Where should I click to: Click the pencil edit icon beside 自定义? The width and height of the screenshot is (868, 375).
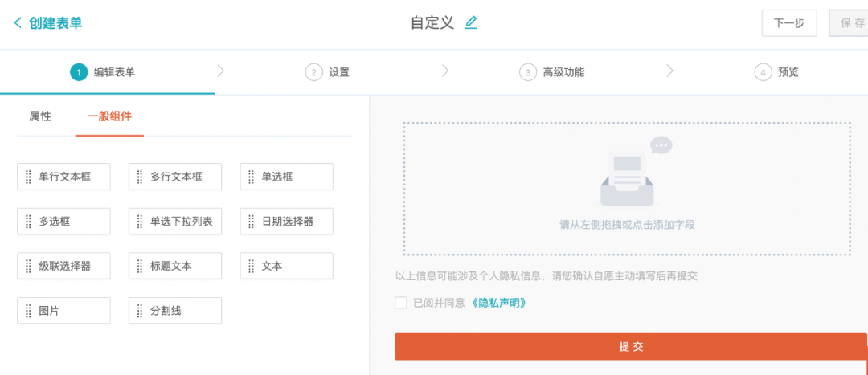(471, 22)
